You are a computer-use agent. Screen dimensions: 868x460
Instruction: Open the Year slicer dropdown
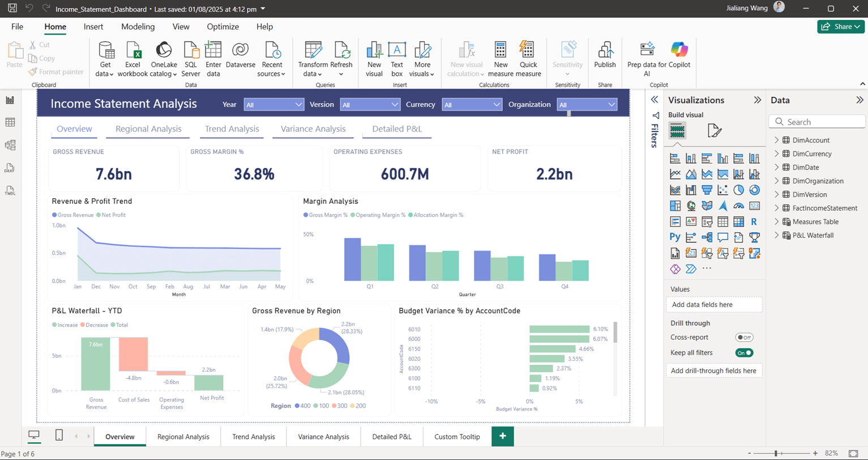(274, 105)
